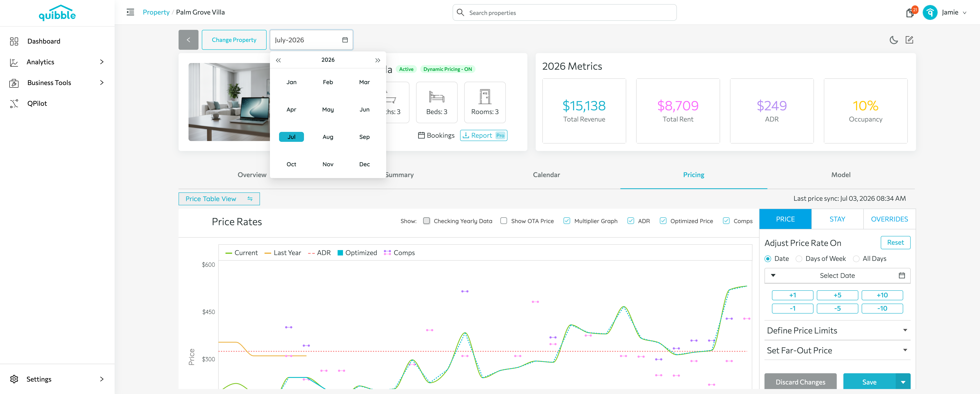Image resolution: width=980 pixels, height=394 pixels.
Task: Open the OVERRIDES panel tab
Action: click(889, 219)
